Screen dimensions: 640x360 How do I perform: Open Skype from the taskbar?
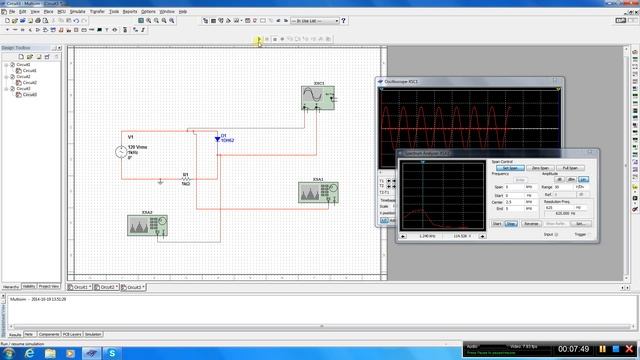pos(112,353)
